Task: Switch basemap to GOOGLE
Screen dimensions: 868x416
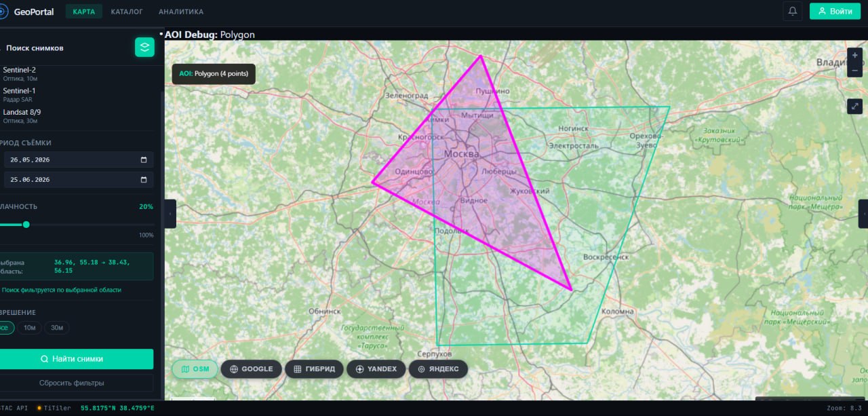Action: (x=251, y=369)
